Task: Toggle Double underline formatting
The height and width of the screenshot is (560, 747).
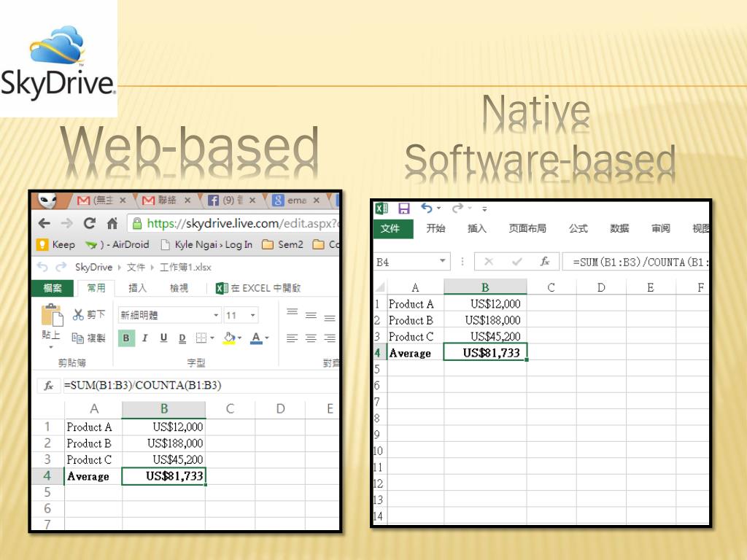Action: (182, 338)
